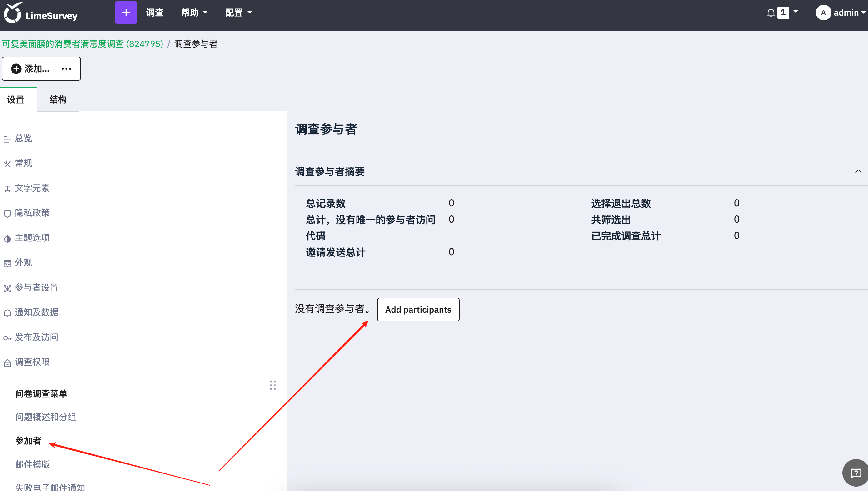Open 文字元素 settings
Viewport: 868px width, 491px height.
32,188
